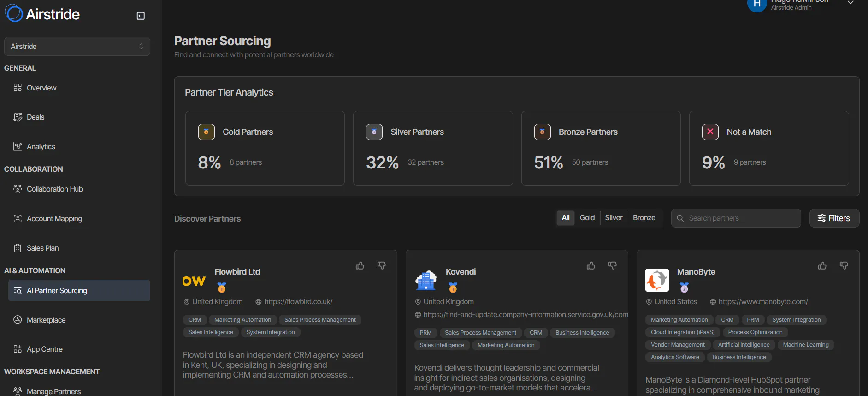Thumbs down ManoByte

pos(844,266)
